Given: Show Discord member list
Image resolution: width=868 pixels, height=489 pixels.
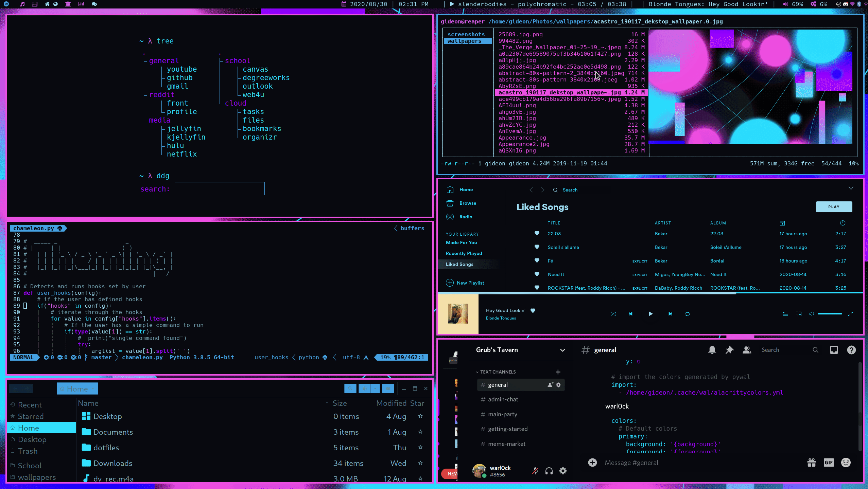Looking at the screenshot, I should (747, 350).
